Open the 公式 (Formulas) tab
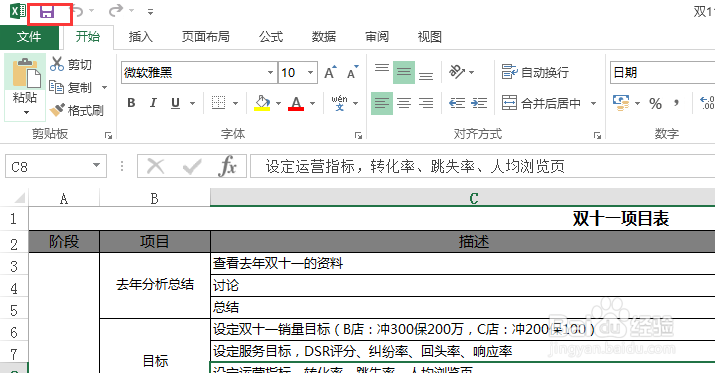The height and width of the screenshot is (373, 715). coord(271,36)
